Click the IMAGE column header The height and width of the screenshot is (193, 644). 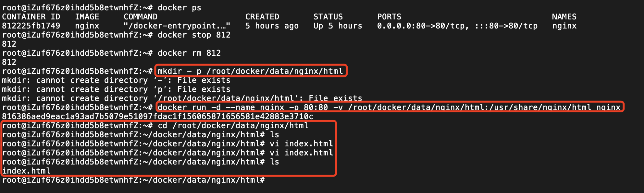pos(87,17)
